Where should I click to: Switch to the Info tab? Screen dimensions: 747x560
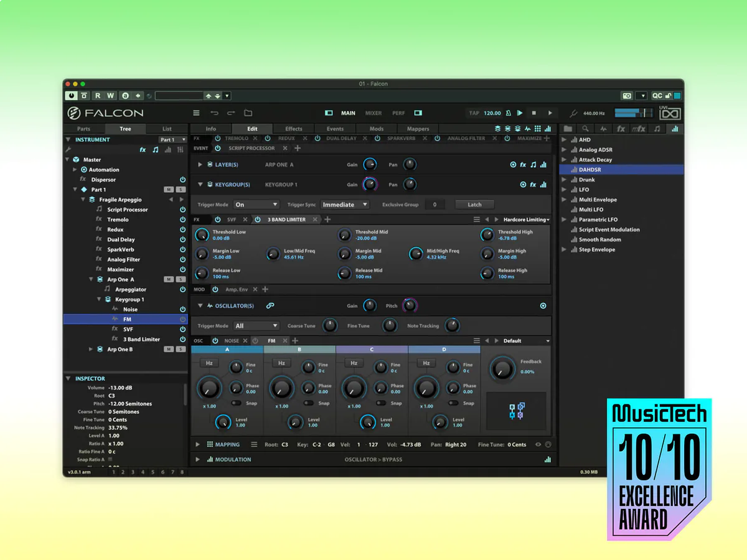click(211, 129)
